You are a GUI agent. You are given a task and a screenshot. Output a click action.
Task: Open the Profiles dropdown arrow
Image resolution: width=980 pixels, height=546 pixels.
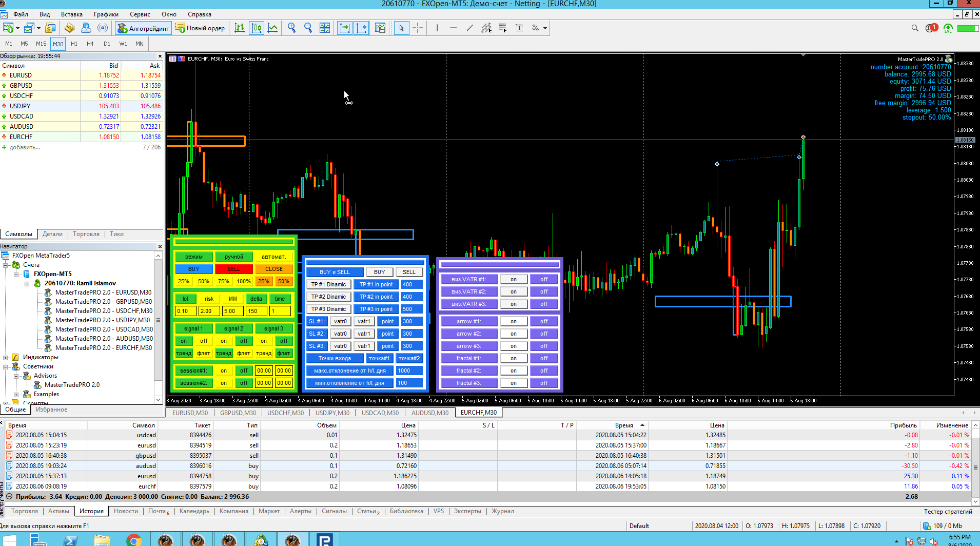coord(38,28)
